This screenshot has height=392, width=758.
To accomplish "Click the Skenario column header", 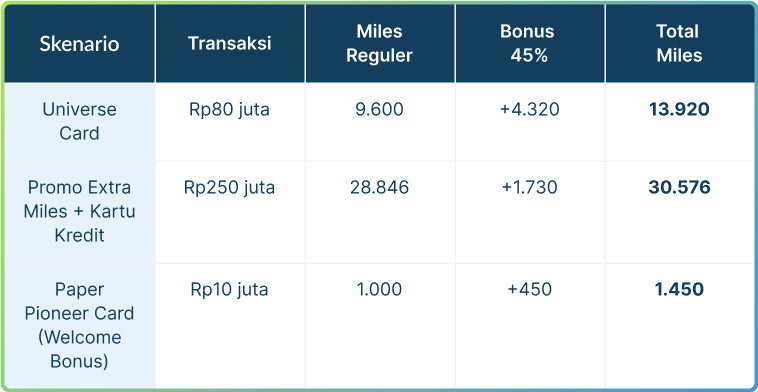I will point(79,44).
